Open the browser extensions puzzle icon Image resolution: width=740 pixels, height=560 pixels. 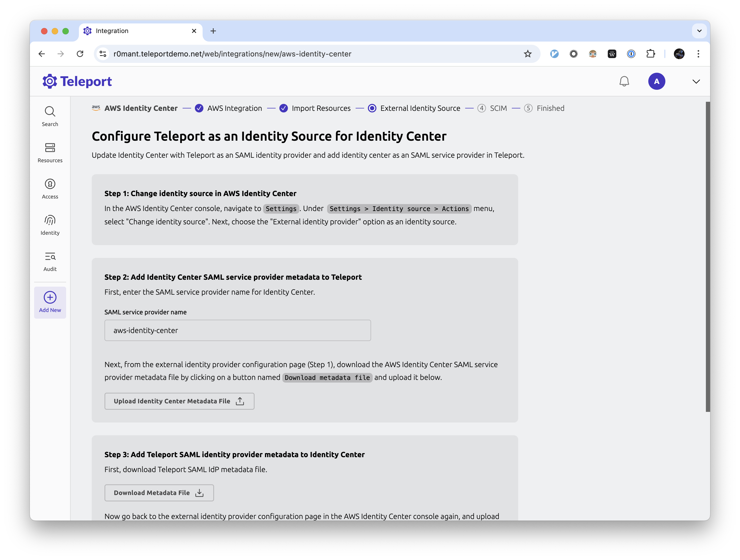coord(651,54)
